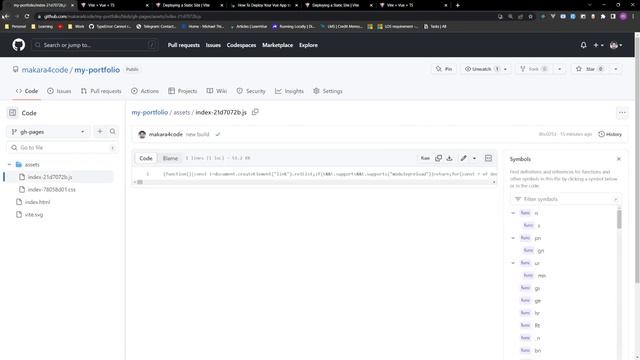Copy raw file contents icon
The width and height of the screenshot is (640, 360).
pos(438,158)
